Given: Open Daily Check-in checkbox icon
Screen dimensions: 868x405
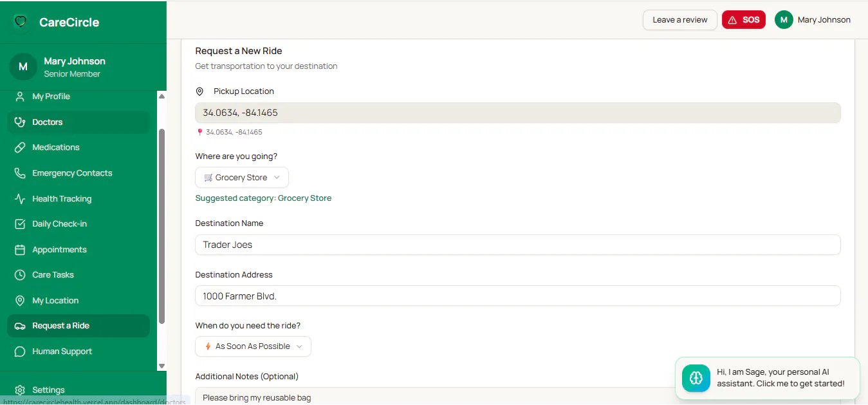Looking at the screenshot, I should pos(20,224).
